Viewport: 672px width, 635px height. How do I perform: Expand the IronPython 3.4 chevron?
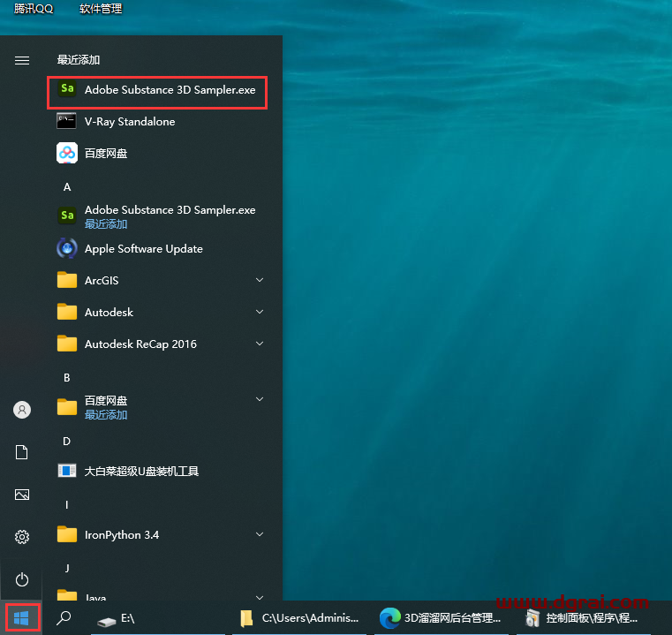(260, 534)
